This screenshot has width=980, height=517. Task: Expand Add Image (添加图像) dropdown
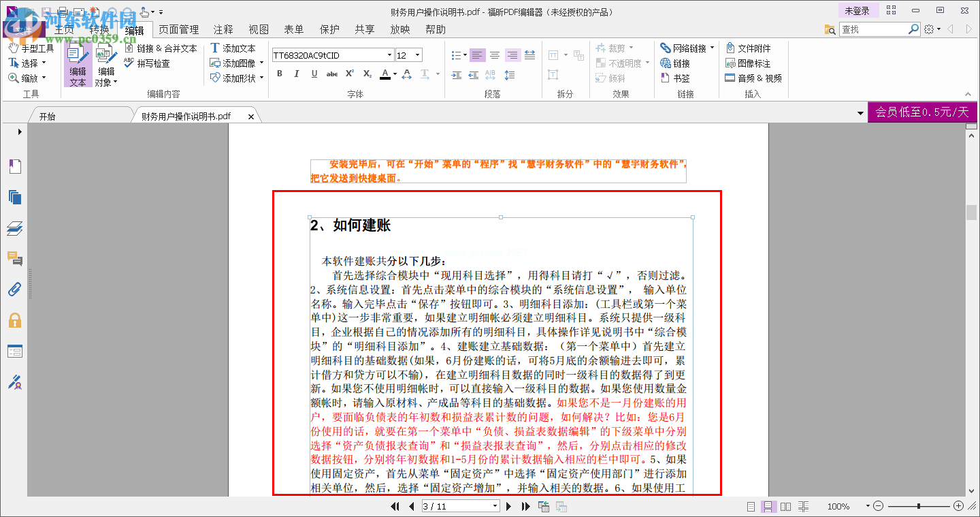pos(261,63)
